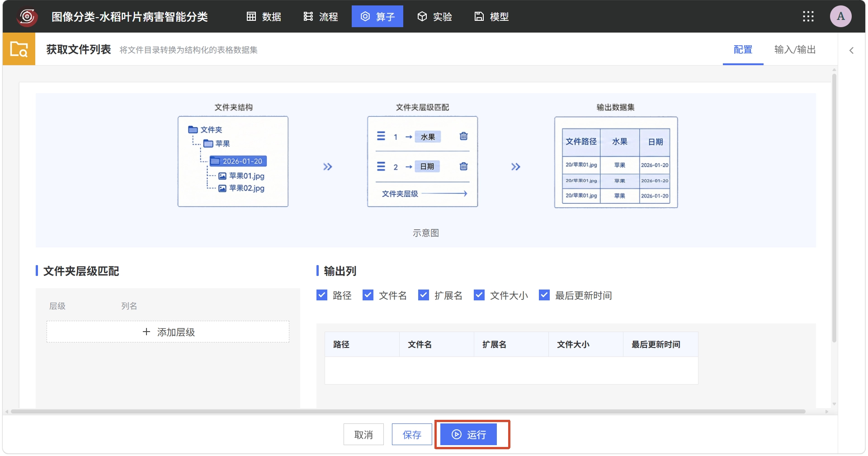Open the 流程 tab
The image size is (868, 456).
(321, 17)
